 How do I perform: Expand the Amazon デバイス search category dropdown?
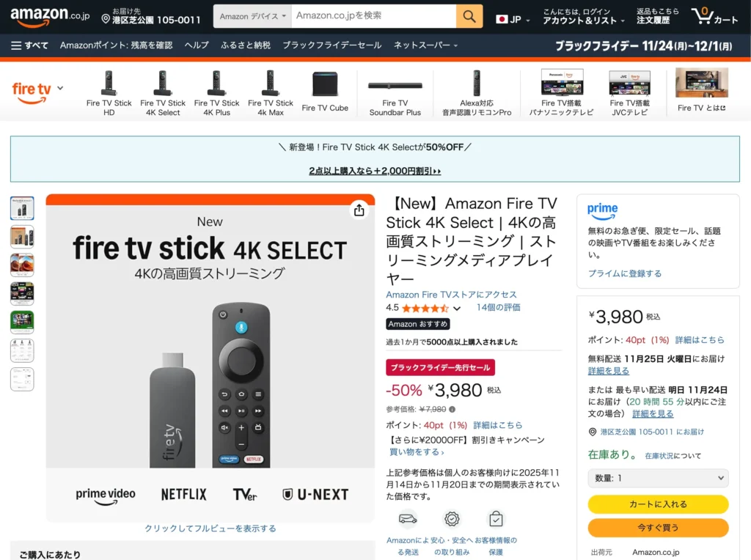tap(252, 16)
